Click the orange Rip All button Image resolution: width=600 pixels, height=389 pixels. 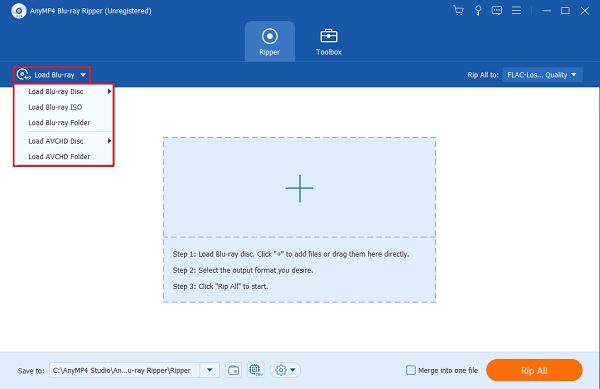click(534, 370)
